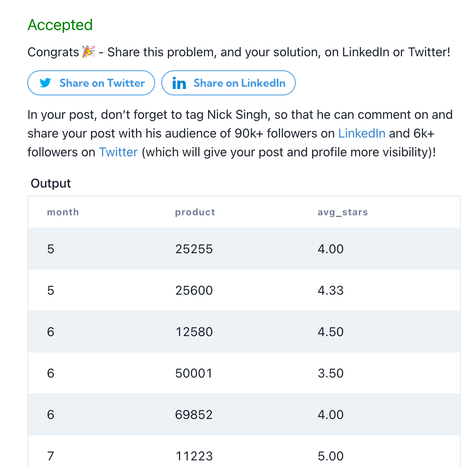
Task: Select the product cell 12580
Action: pyautogui.click(x=194, y=332)
